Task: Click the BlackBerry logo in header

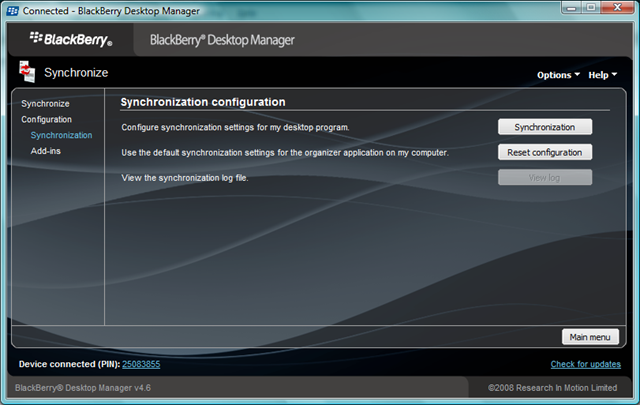Action: coord(71,39)
